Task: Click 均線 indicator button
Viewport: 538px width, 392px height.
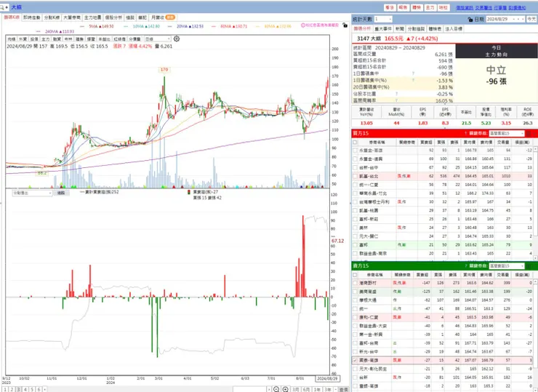Action: coord(12,39)
